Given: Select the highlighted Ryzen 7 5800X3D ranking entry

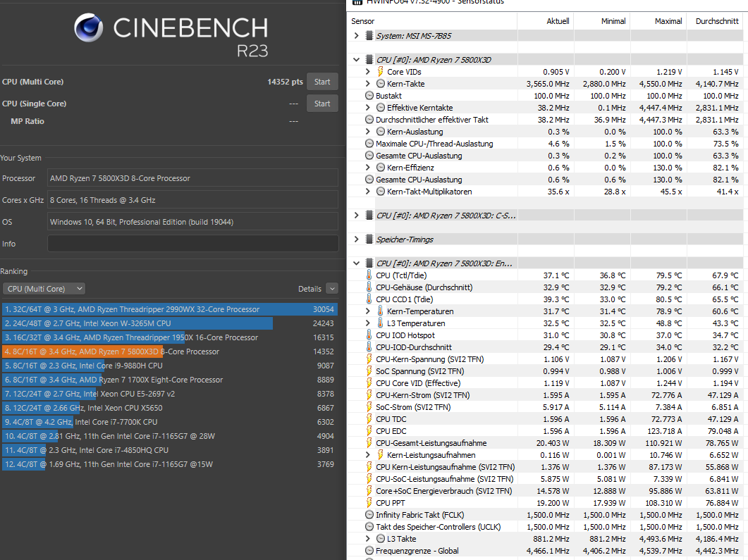Looking at the screenshot, I should pos(170,351).
